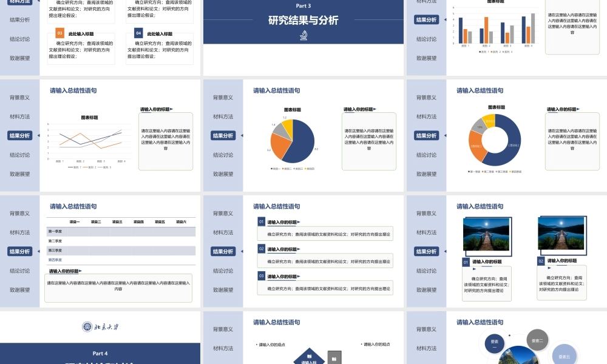Click the 02 badge in the three-item list slide
Screen dimensions: 607x364
click(261, 249)
